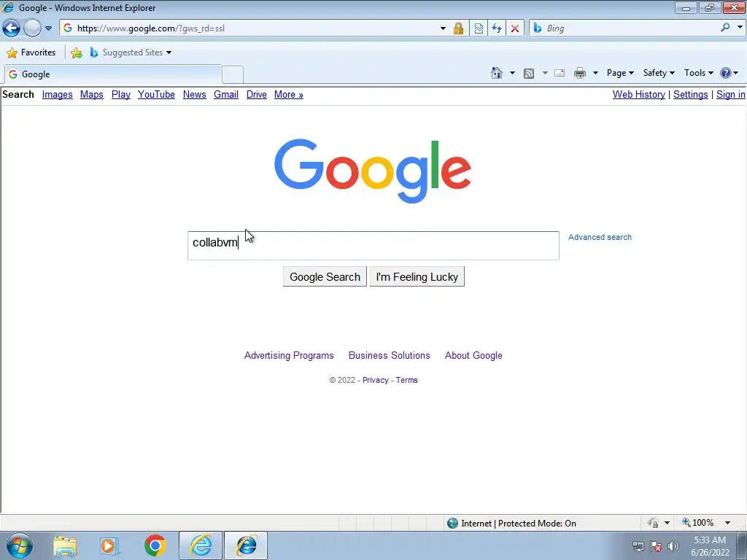Viewport: 747px width, 560px height.
Task: Open the Web History link
Action: (639, 94)
